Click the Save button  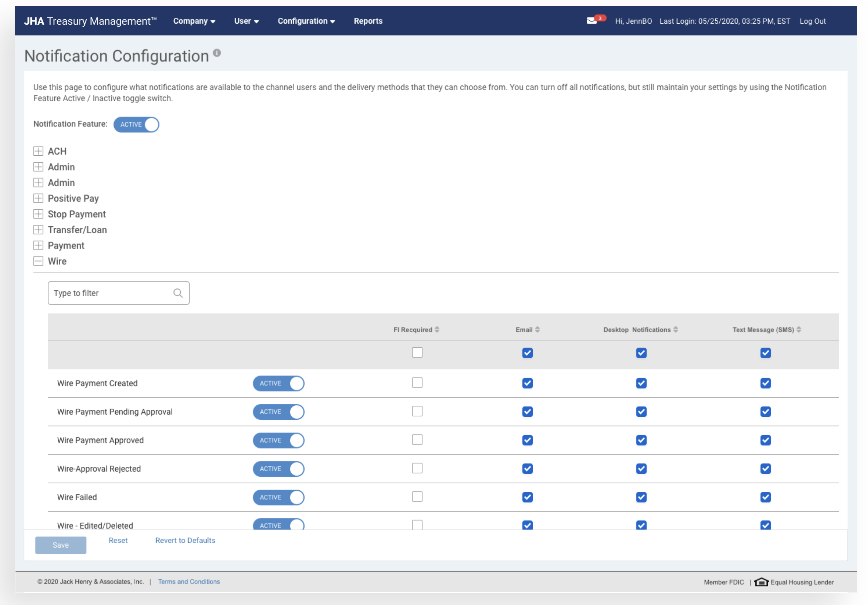[x=61, y=545]
